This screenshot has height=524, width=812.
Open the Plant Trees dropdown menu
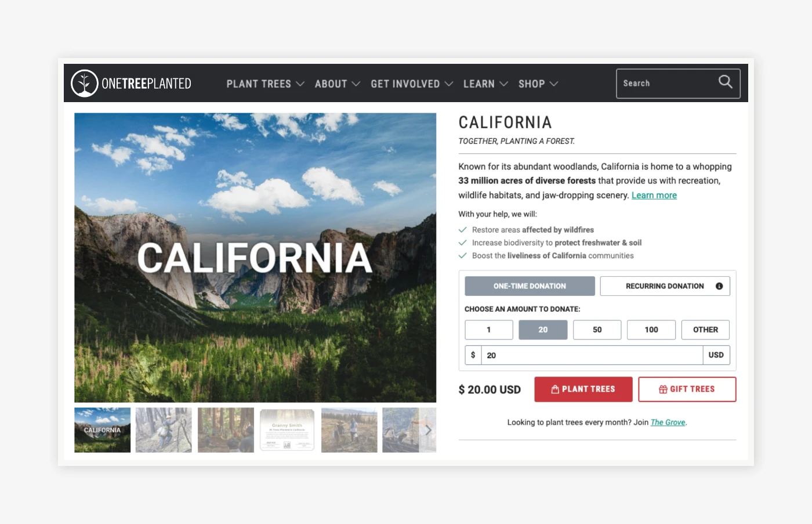pos(265,84)
